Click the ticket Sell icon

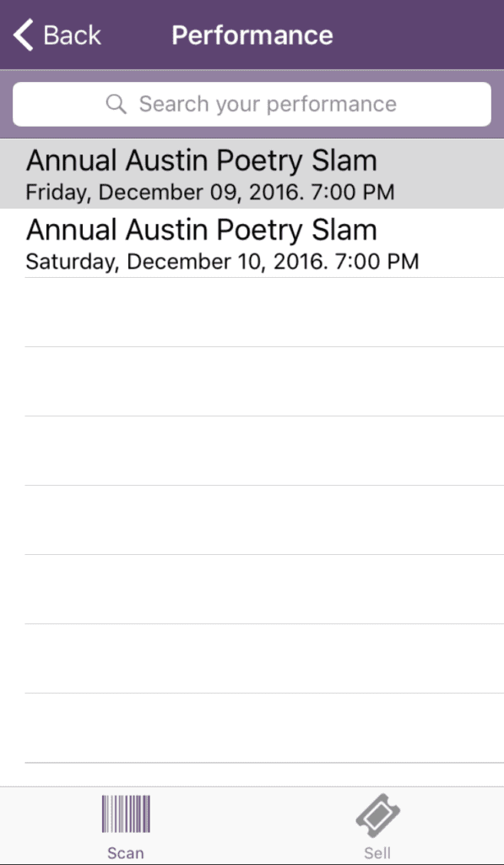pos(377,815)
